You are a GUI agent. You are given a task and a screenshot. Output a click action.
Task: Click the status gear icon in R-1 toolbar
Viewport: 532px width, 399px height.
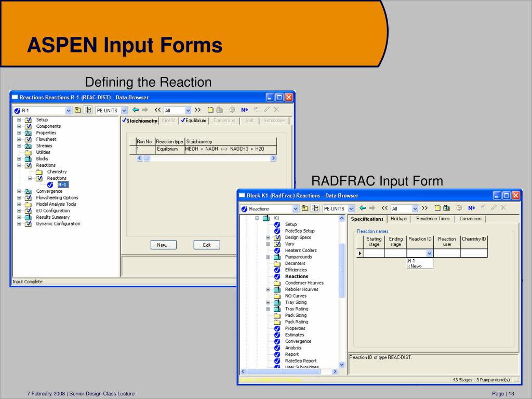click(232, 110)
